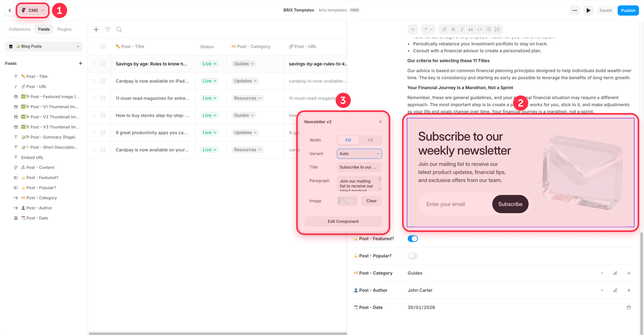Click the Image thumbnail in Newsletter popup
Viewport: 644px width, 335px height.
tap(347, 201)
